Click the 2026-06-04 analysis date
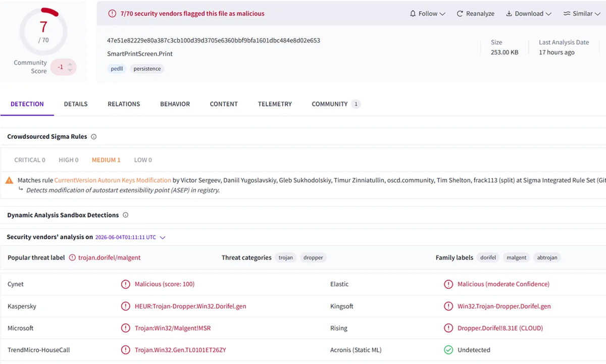Screen dimensions: 606x364 pyautogui.click(x=126, y=237)
